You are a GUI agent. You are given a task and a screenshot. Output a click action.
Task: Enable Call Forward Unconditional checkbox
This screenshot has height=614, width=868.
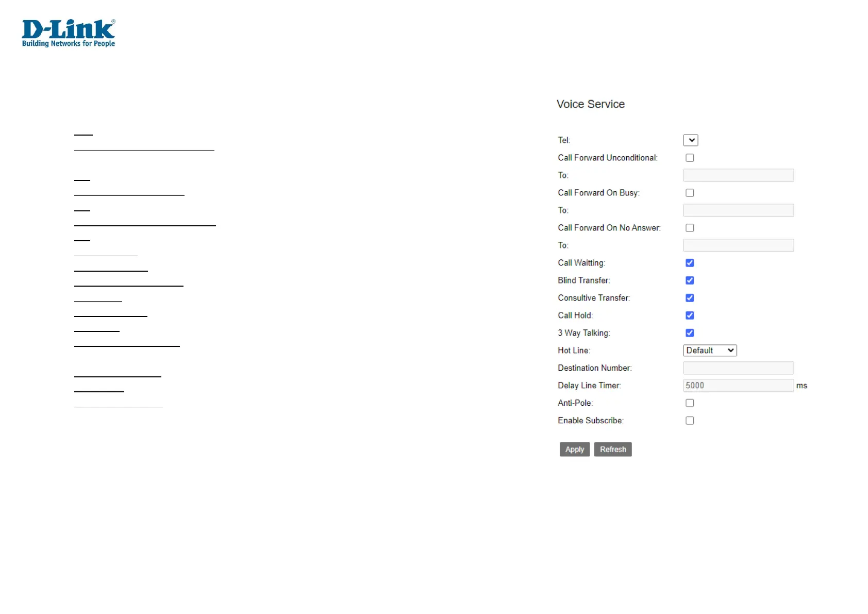pos(690,158)
